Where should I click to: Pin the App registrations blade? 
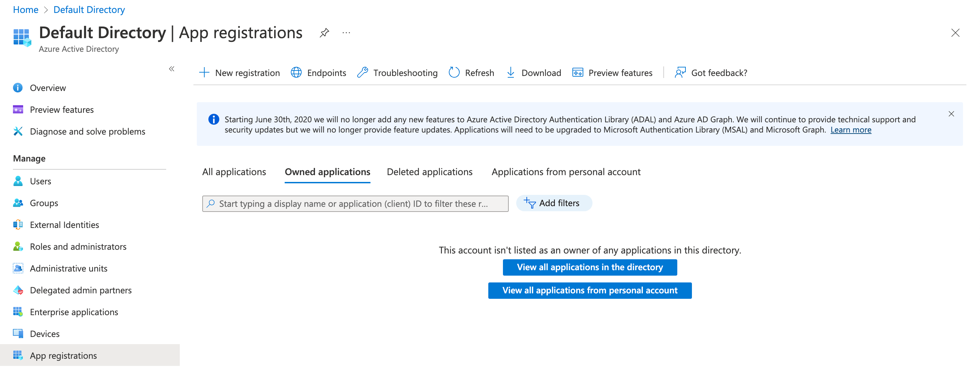[x=324, y=33]
